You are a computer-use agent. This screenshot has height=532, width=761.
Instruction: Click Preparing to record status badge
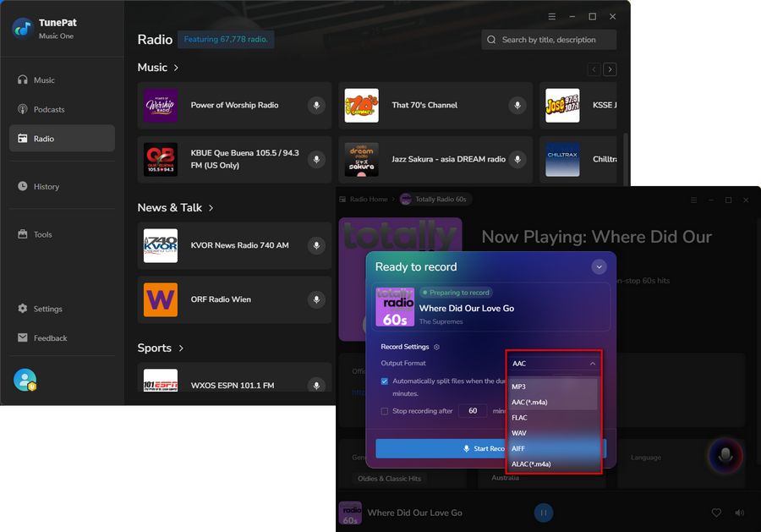click(456, 292)
